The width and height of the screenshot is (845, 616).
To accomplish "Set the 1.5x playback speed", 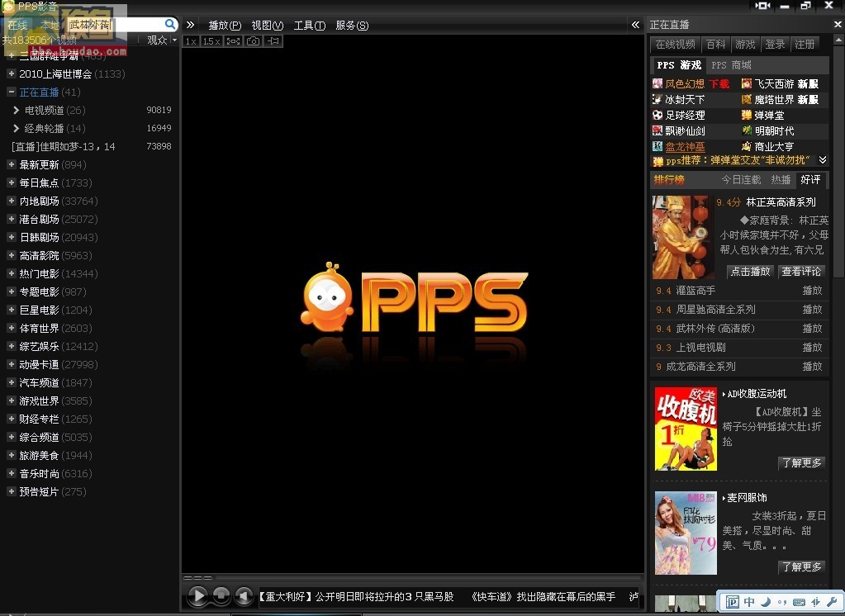I will point(211,41).
